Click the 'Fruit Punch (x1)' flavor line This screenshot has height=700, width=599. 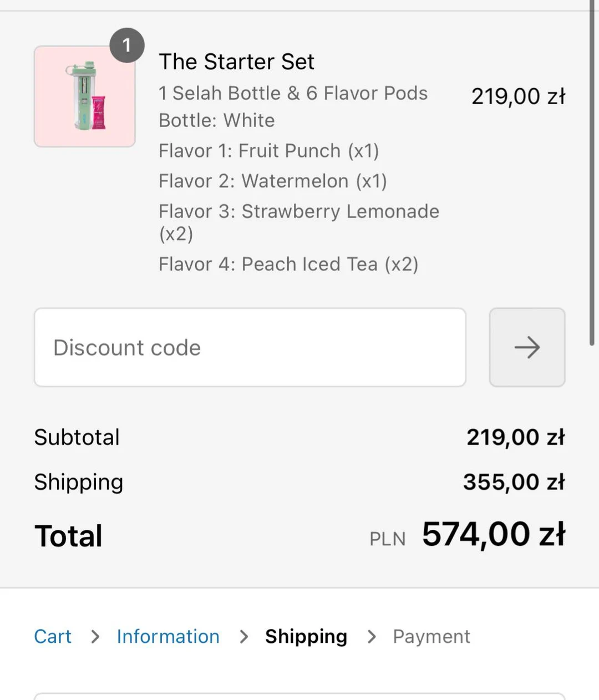pos(269,151)
